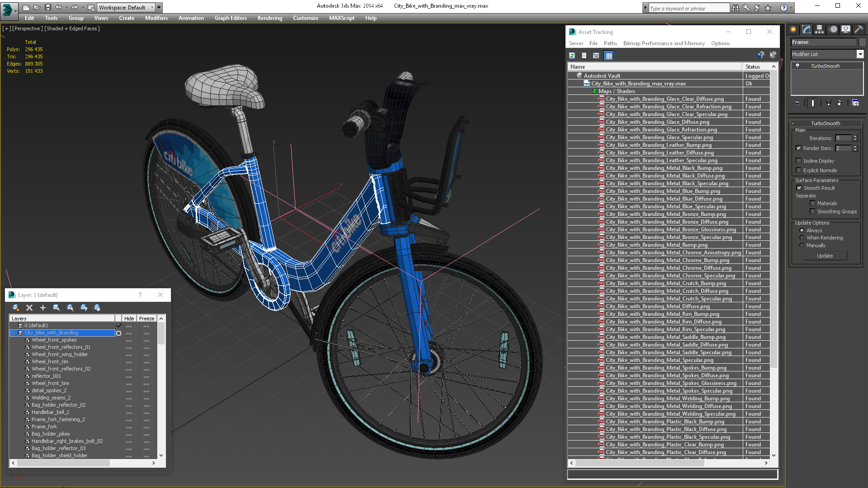
Task: Check Separate by Smoothing Groups option
Action: coord(812,211)
